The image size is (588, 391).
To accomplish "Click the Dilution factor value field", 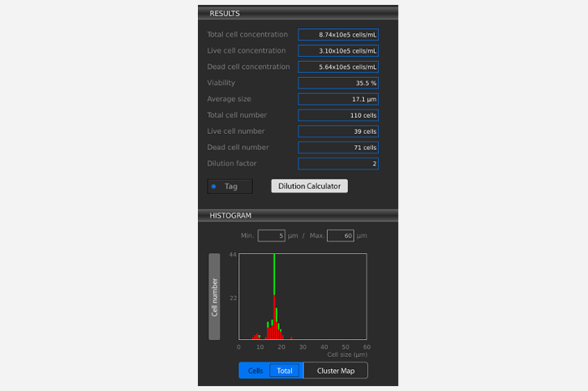I will [338, 164].
